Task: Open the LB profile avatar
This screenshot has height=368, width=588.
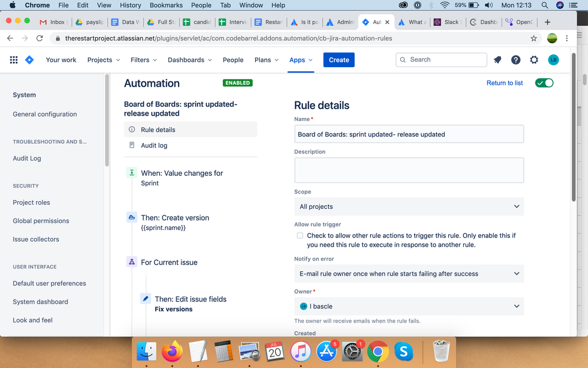Action: pyautogui.click(x=553, y=60)
